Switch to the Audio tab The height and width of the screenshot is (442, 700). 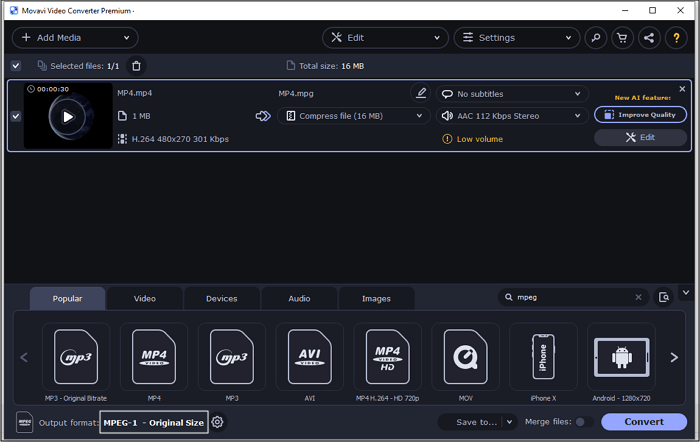299,298
